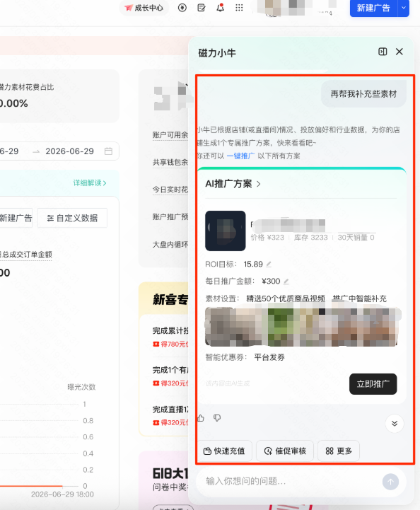Click the 新建广告 blue button

coord(373,8)
